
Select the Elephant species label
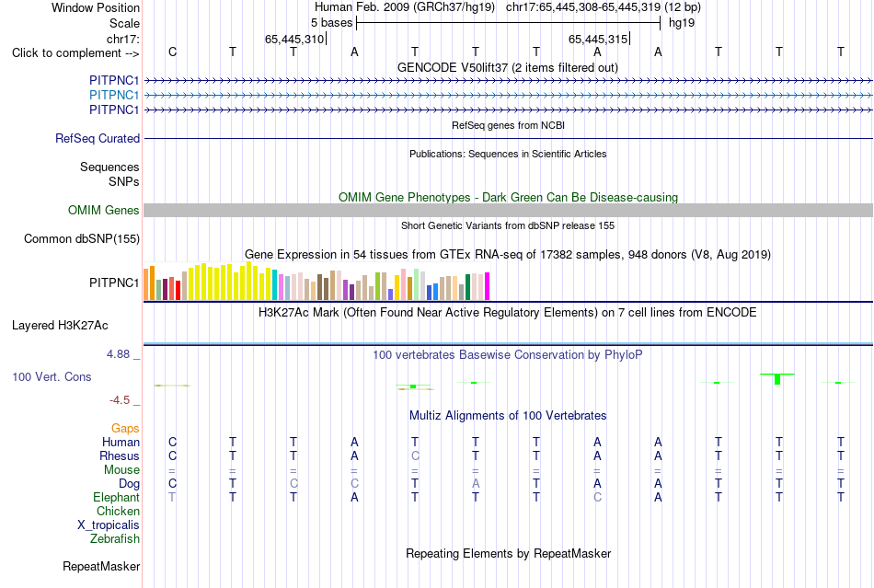(116, 497)
